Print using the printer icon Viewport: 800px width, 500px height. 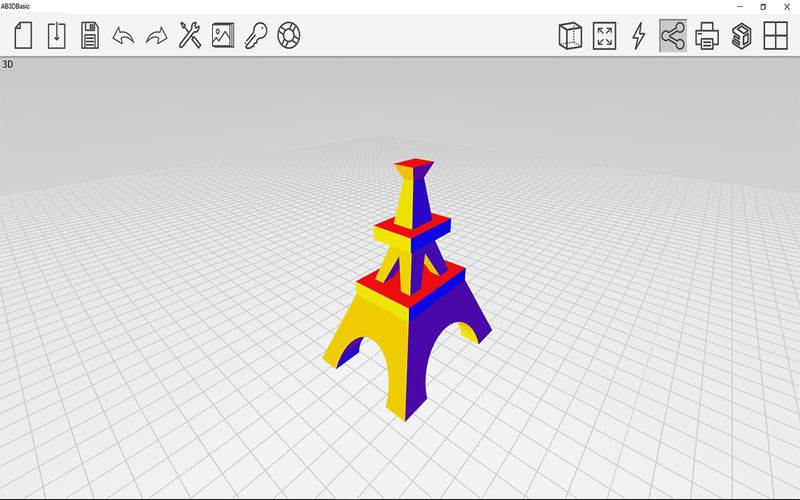[x=707, y=36]
